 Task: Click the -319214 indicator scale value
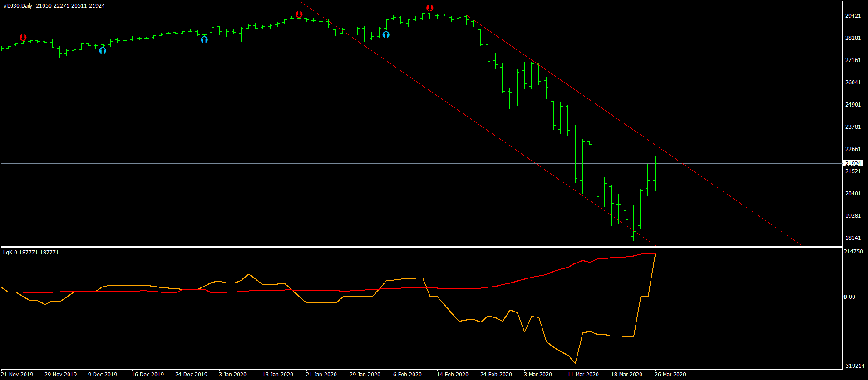tap(854, 366)
